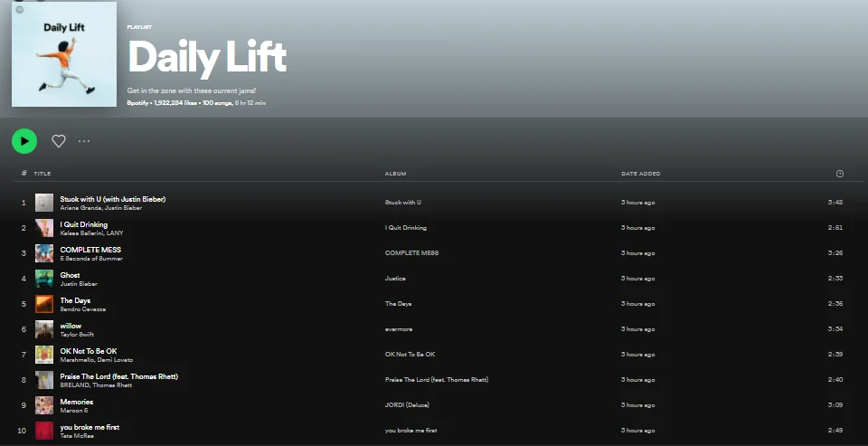Click the Daily Lift playlist heading
This screenshot has height=446, width=868.
[207, 58]
